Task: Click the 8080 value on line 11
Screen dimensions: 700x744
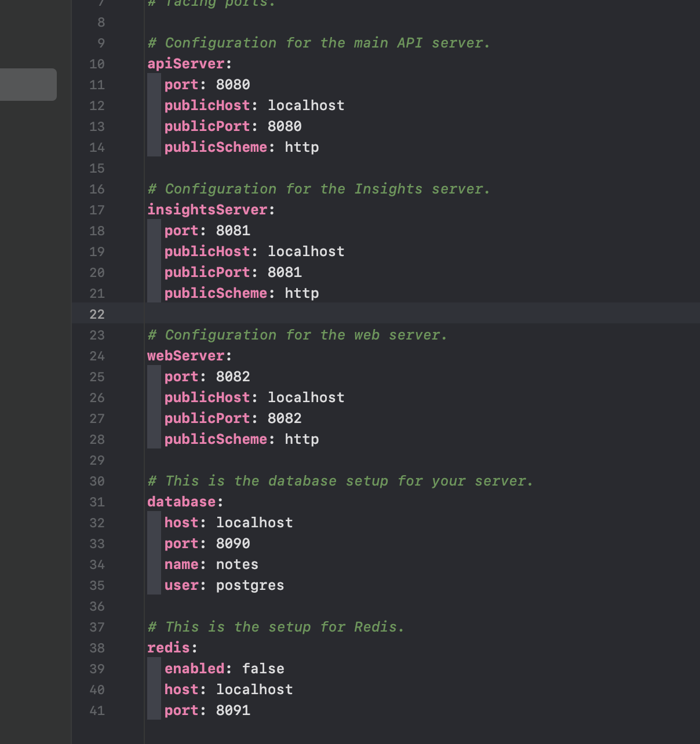Action: pos(233,85)
